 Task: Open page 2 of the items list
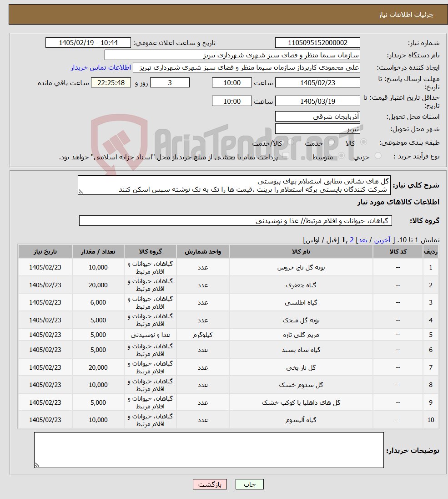[352, 240]
